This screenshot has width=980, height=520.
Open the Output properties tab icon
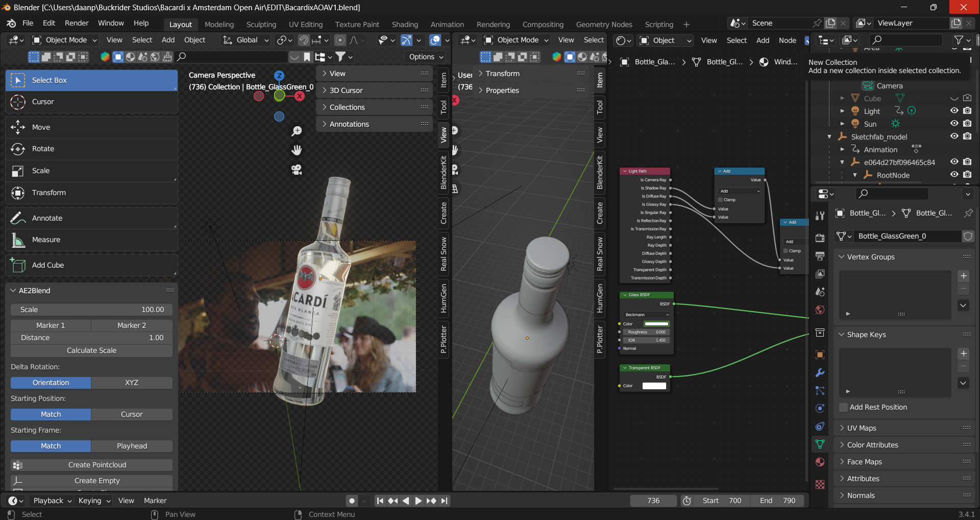point(820,256)
